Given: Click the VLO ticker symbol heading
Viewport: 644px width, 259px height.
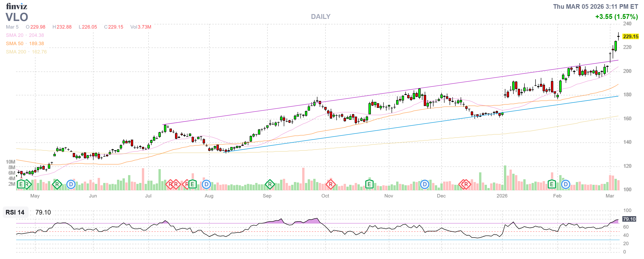Looking at the screenshot, I should pyautogui.click(x=17, y=17).
